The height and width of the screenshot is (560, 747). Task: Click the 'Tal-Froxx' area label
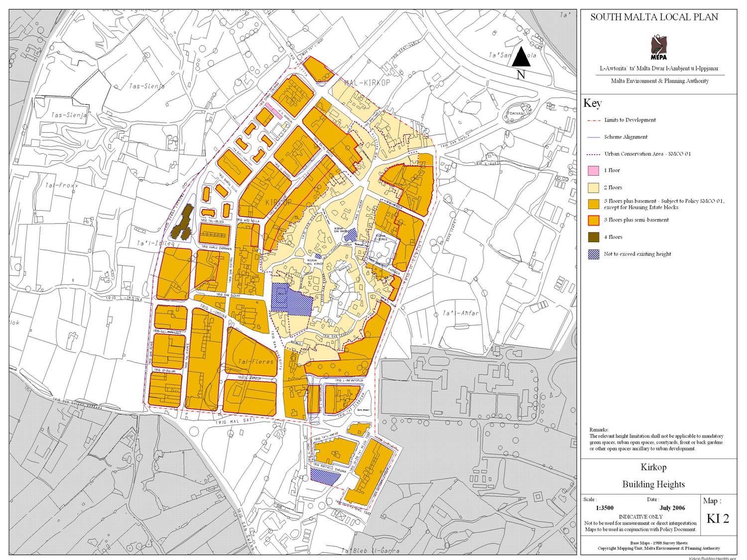pos(62,185)
